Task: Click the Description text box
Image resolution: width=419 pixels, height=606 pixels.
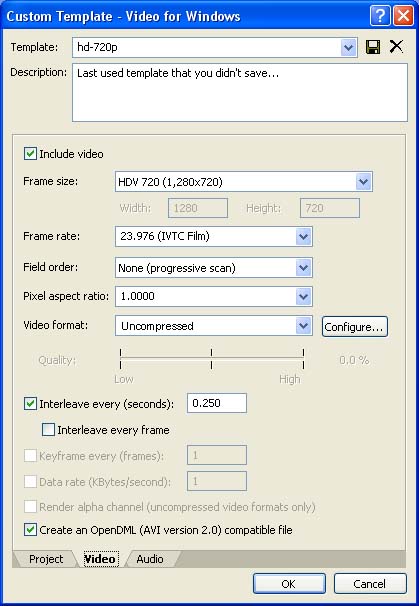Action: tap(240, 93)
